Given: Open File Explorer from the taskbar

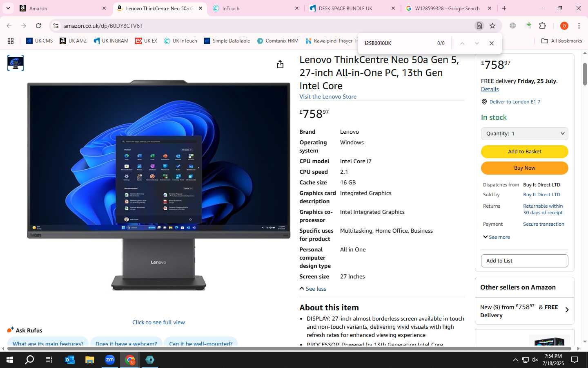Looking at the screenshot, I should (89, 360).
